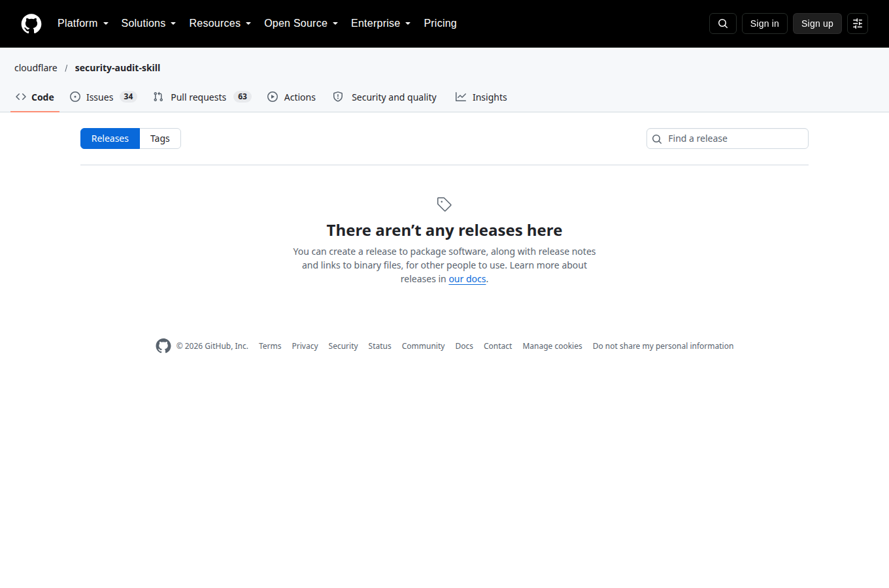
Task: Open the Contact footer link
Action: [x=497, y=346]
